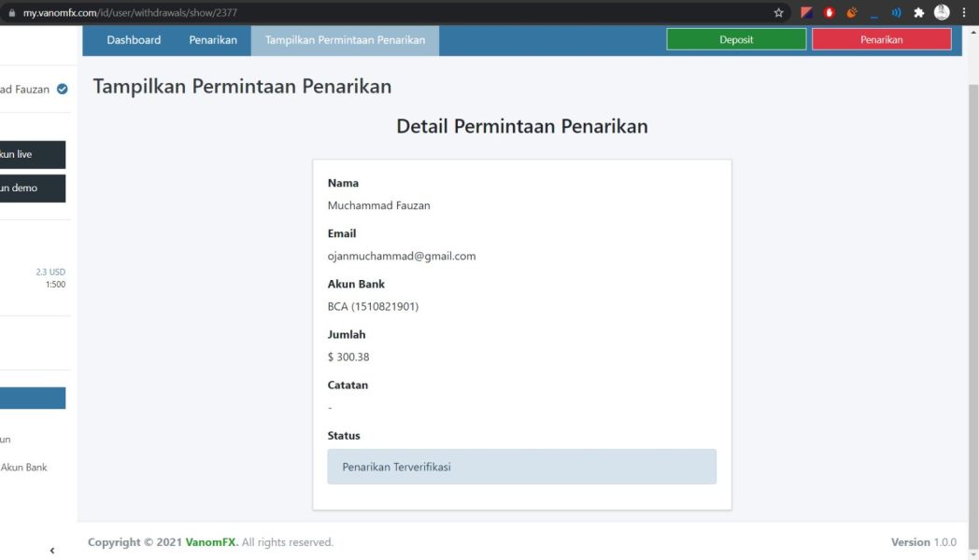Click the red-blue flag extension icon

[807, 12]
